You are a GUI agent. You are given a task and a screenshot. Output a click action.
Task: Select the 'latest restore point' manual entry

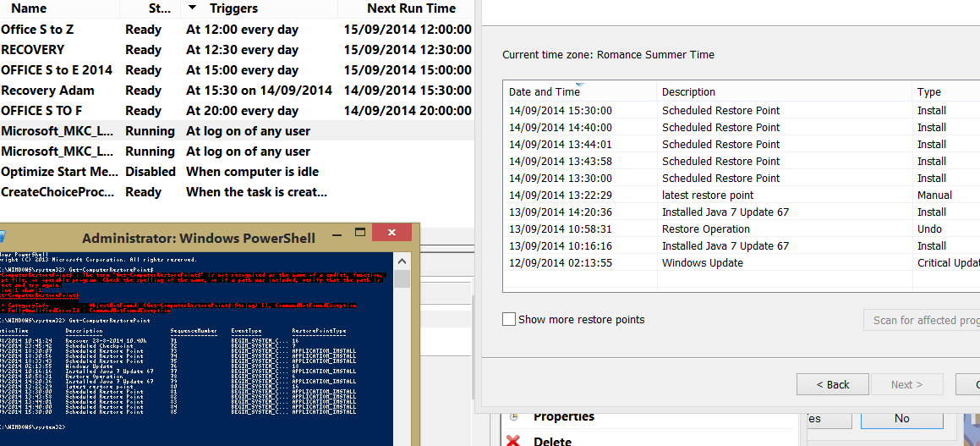pos(708,195)
